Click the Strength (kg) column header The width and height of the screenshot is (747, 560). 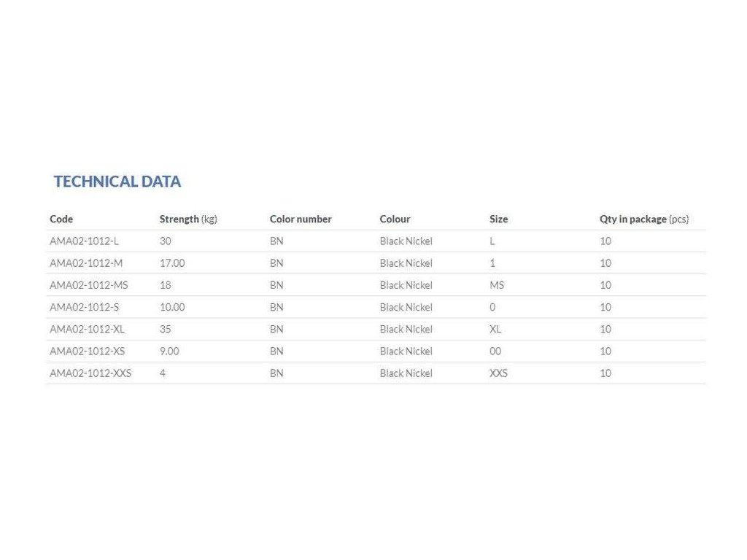(188, 219)
